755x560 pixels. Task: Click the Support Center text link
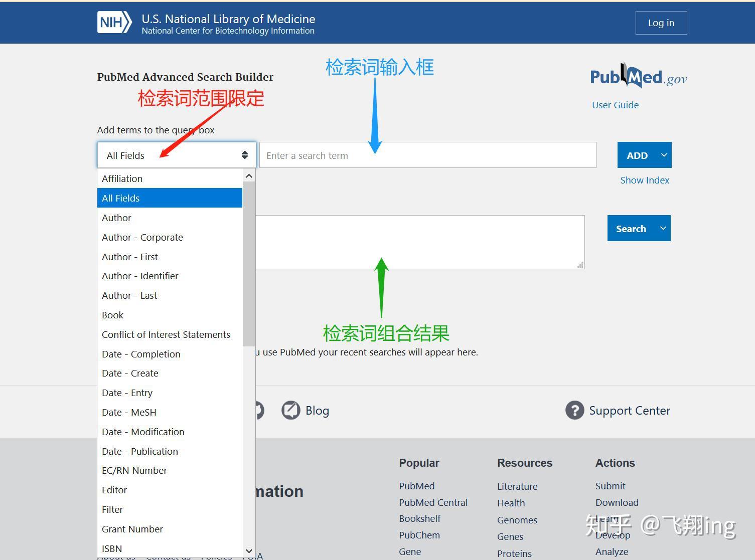coord(630,411)
